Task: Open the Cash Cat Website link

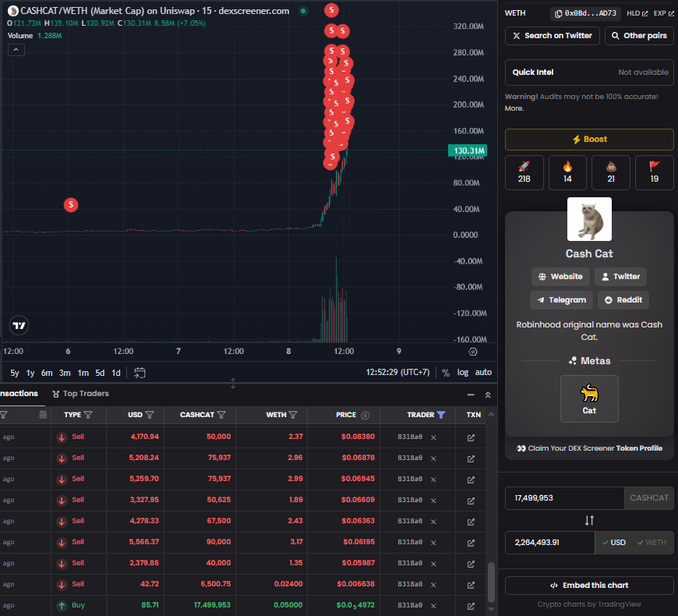Action: [560, 277]
